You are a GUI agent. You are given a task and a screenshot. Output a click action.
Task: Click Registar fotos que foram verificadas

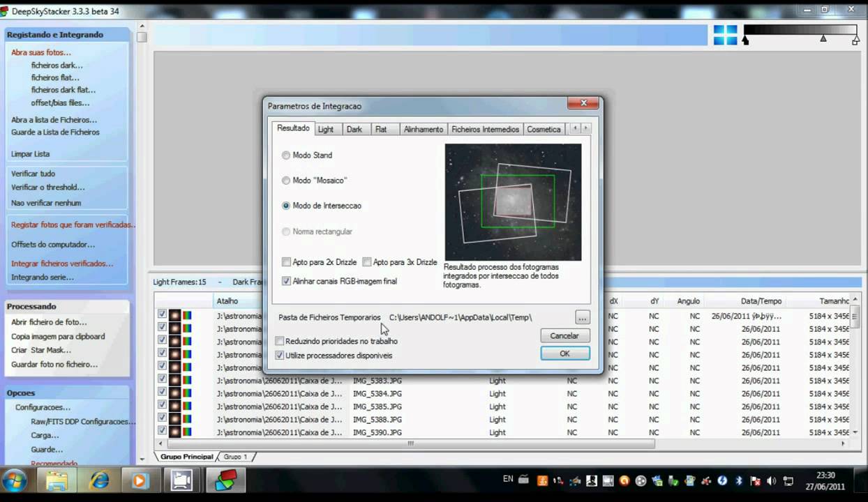[x=73, y=225]
